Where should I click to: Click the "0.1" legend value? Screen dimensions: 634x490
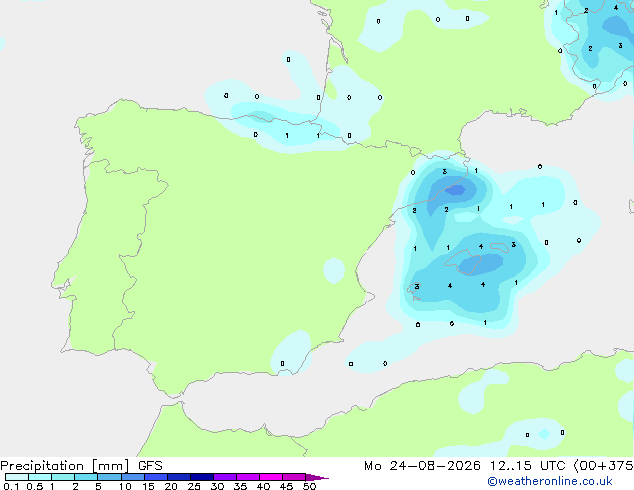click(x=11, y=486)
